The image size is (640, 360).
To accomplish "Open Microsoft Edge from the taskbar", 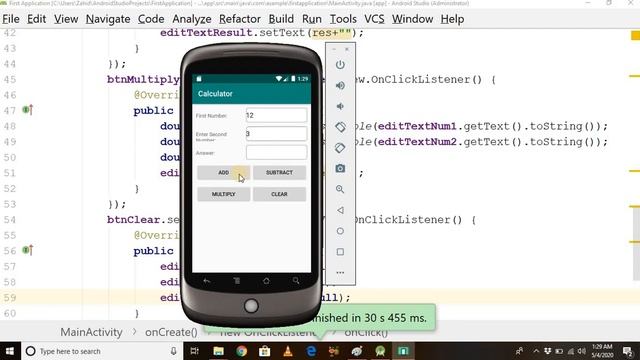I will (x=311, y=351).
